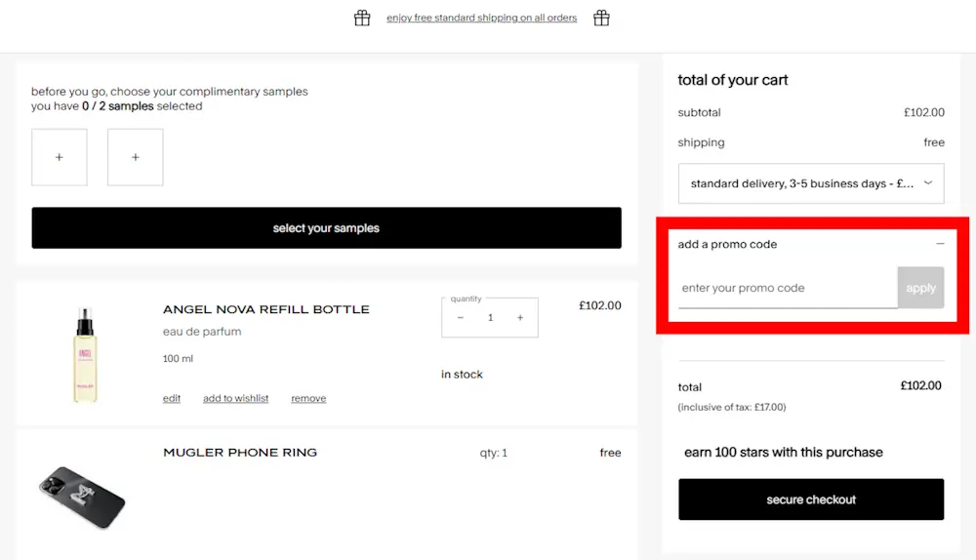Screen dimensions: 976x560
Task: Click the select your samples button
Action: tap(326, 227)
